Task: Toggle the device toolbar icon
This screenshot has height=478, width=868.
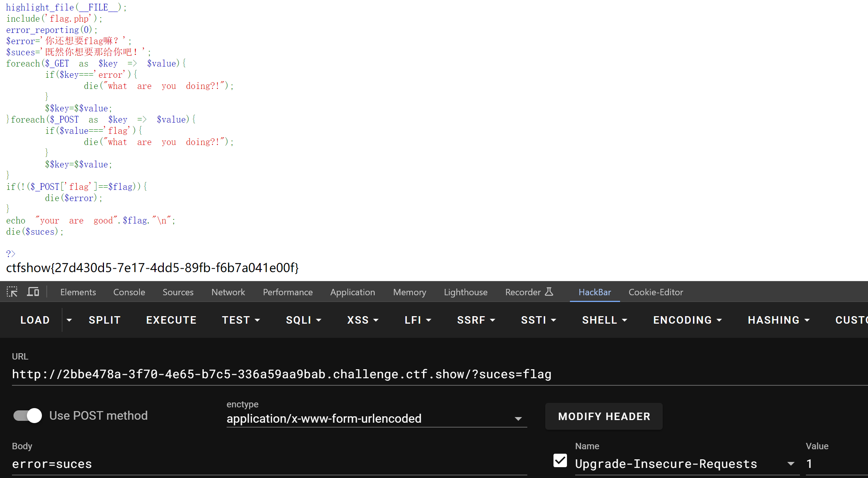Action: [x=33, y=292]
